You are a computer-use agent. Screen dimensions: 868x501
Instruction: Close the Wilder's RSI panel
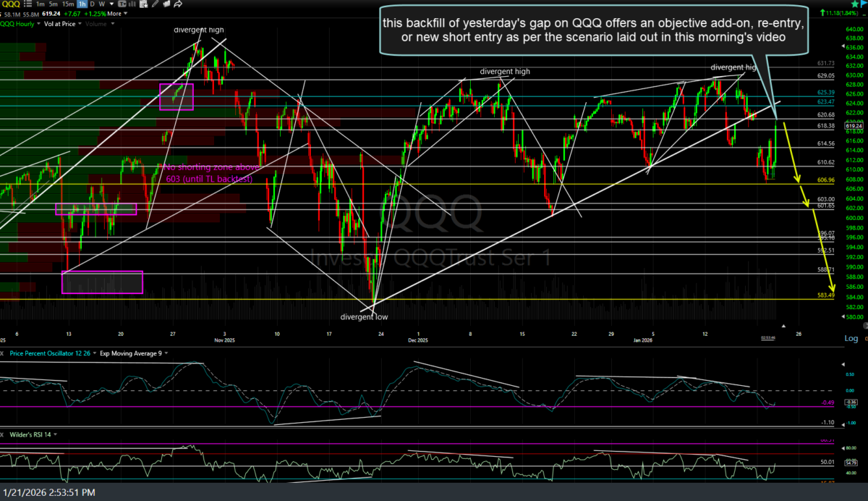tap(4, 434)
